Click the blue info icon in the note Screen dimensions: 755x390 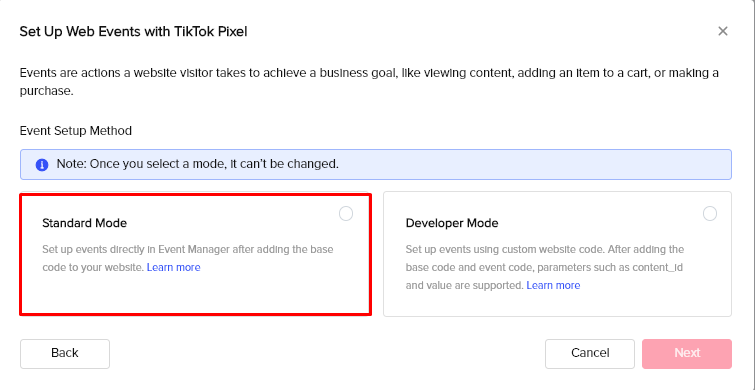tap(42, 165)
